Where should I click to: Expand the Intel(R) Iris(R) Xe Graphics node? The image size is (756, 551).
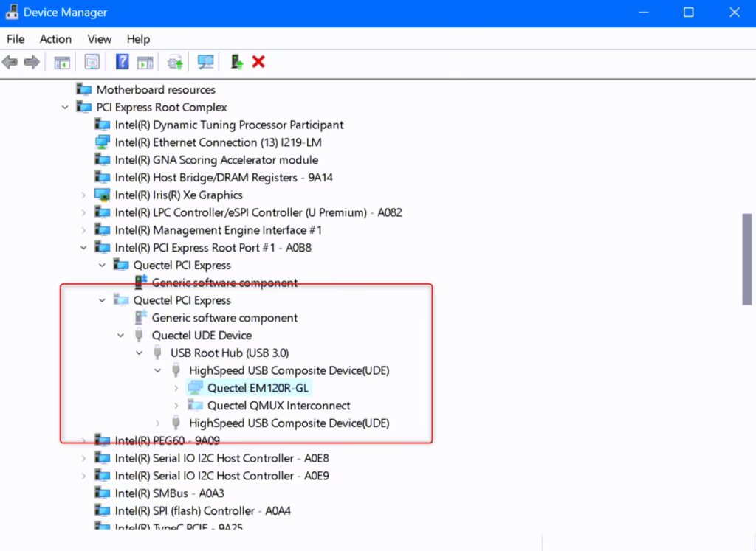[x=83, y=195]
